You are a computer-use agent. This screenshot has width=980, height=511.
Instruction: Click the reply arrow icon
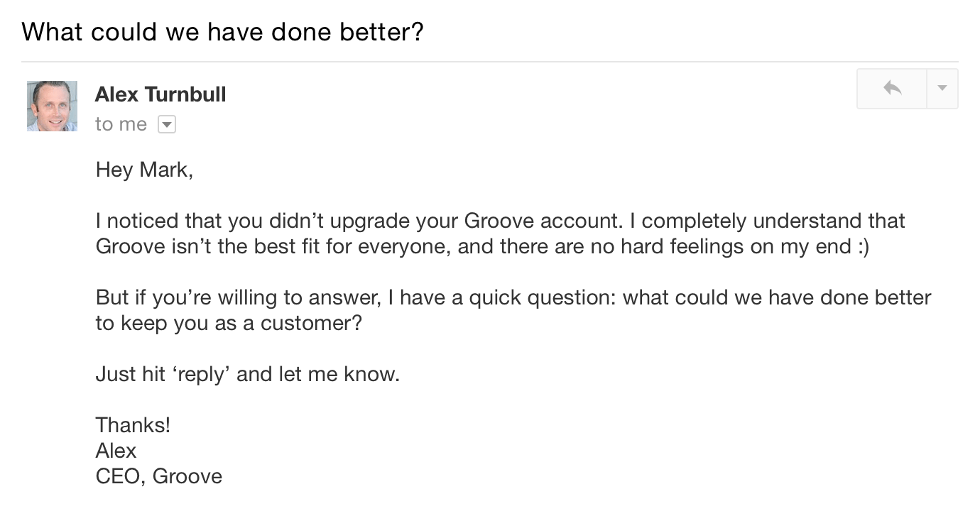(x=892, y=89)
